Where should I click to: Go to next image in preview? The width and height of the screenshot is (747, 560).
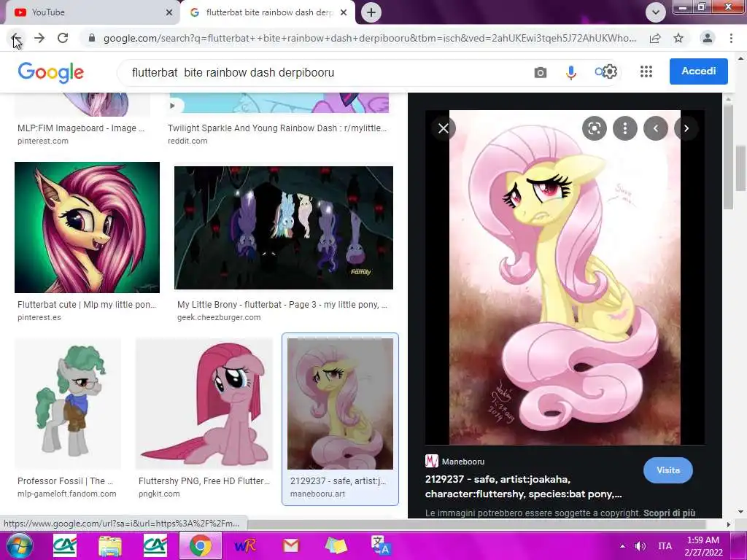[686, 128]
